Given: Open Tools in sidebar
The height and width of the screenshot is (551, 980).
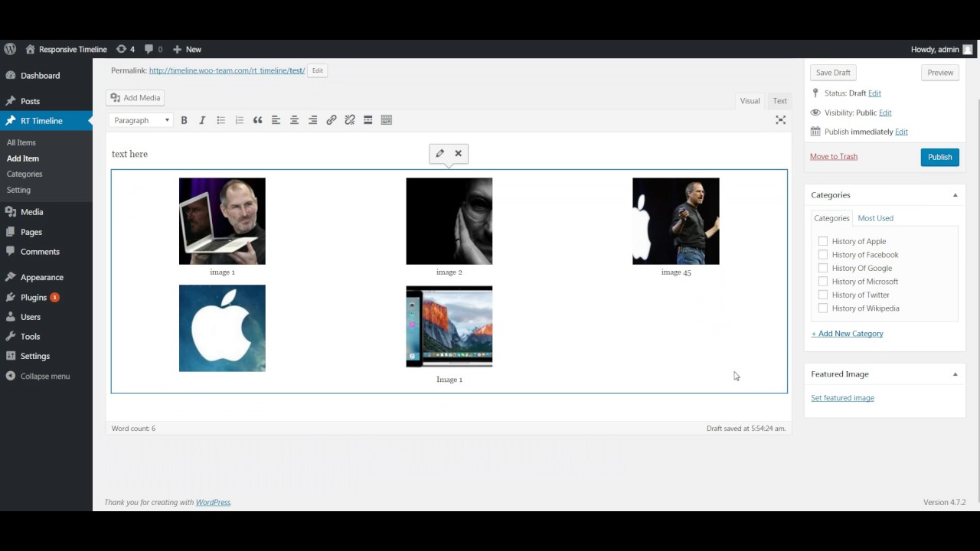Looking at the screenshot, I should click(x=30, y=337).
